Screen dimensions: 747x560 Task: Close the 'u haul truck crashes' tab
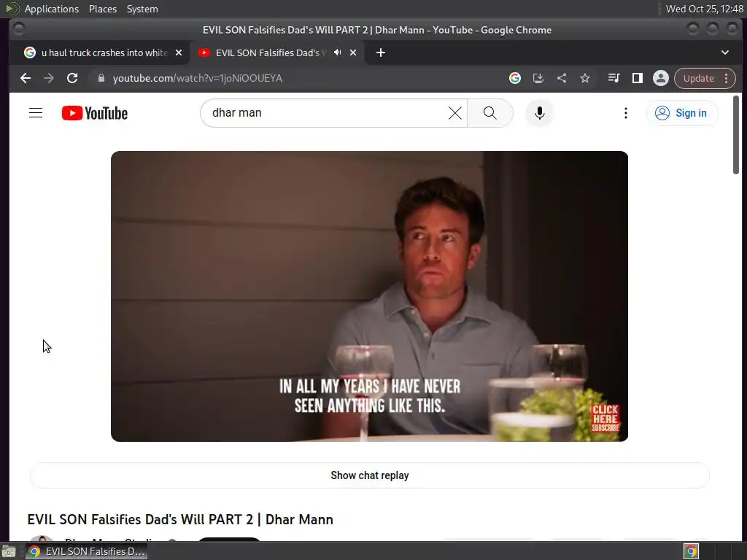(x=179, y=52)
